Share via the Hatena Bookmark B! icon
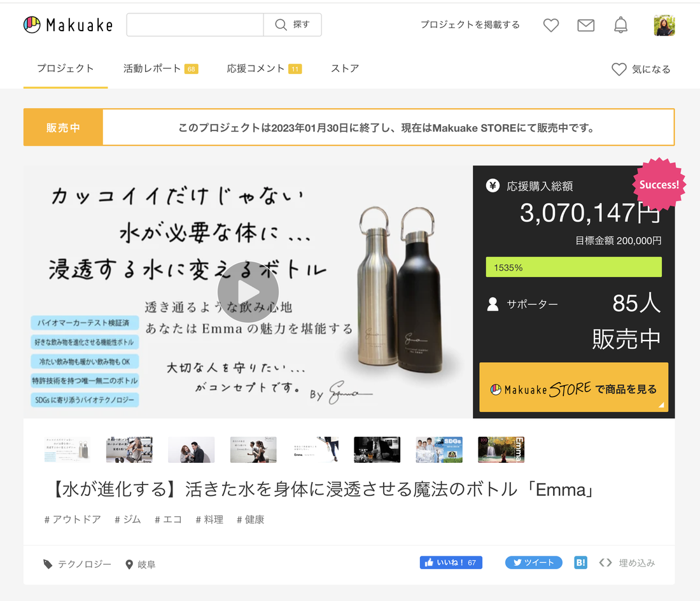The height and width of the screenshot is (601, 700). coord(580,562)
